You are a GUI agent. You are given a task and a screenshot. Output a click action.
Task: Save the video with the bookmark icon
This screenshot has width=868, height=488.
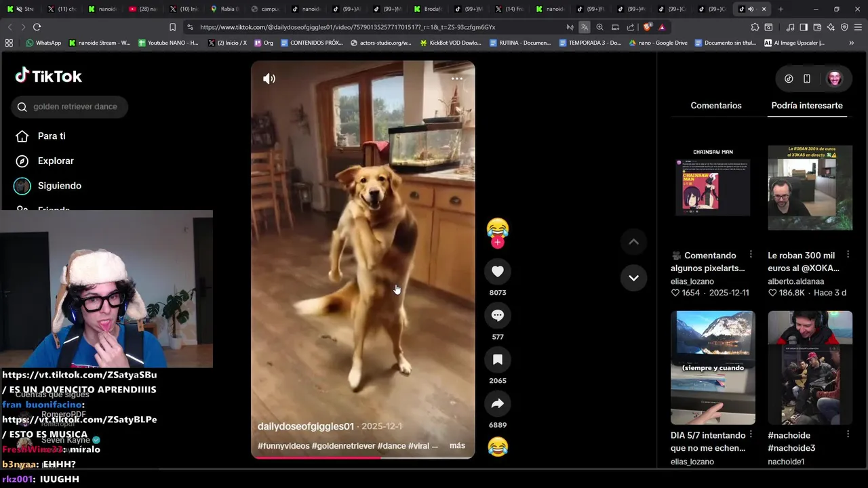(498, 359)
